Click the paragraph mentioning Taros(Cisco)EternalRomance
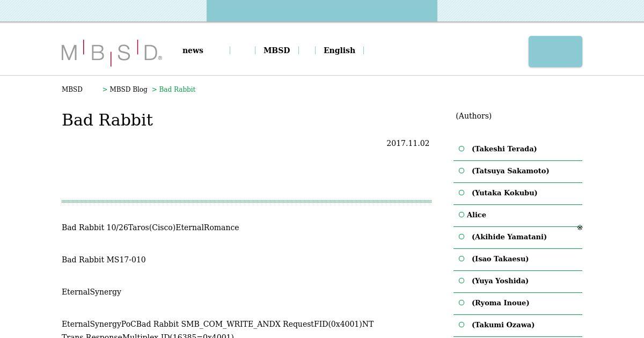Viewport: 644px width, 338px height. [x=150, y=227]
